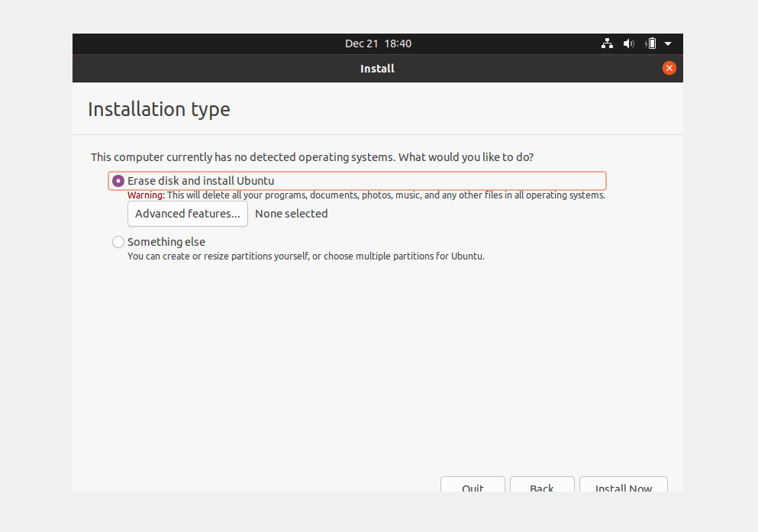Viewport: 758px width, 532px height.
Task: Click the None selected label
Action: pos(292,214)
